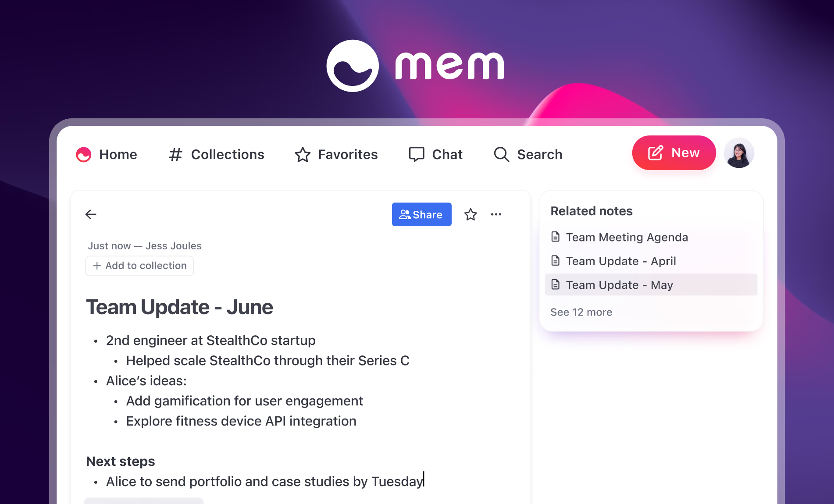Favorite this note with the star toggle

point(470,214)
